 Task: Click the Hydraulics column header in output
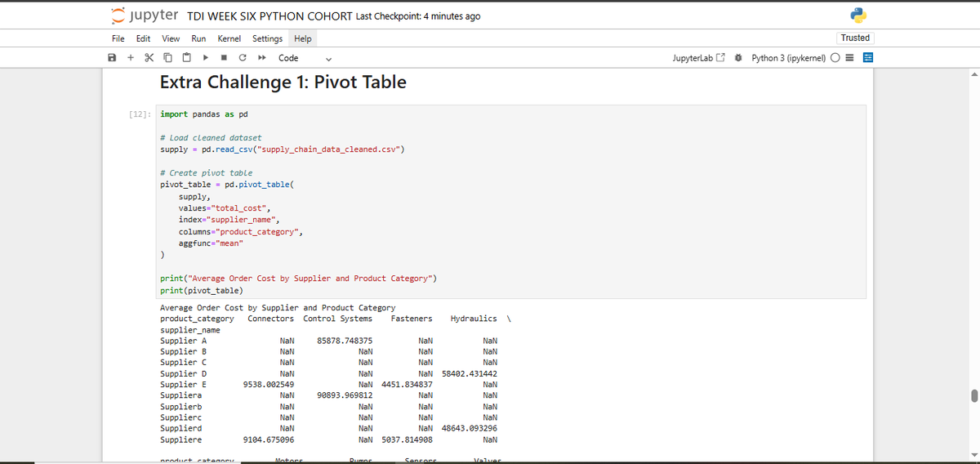(474, 319)
